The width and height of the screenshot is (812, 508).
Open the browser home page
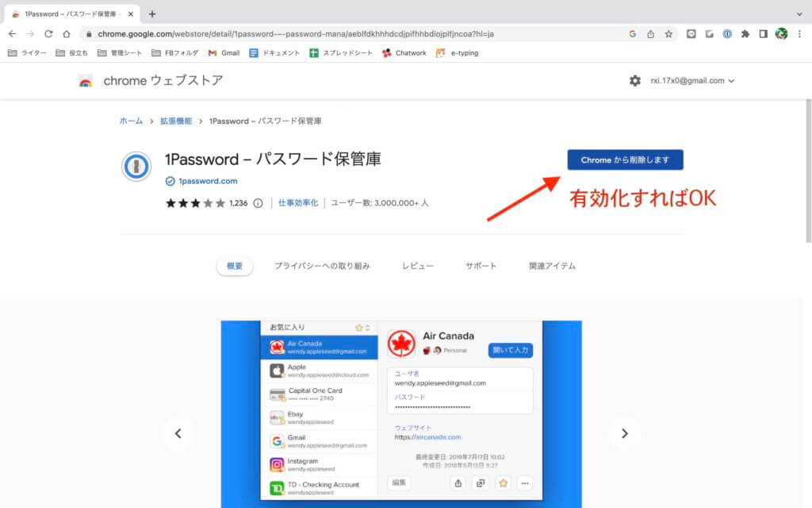[67, 33]
